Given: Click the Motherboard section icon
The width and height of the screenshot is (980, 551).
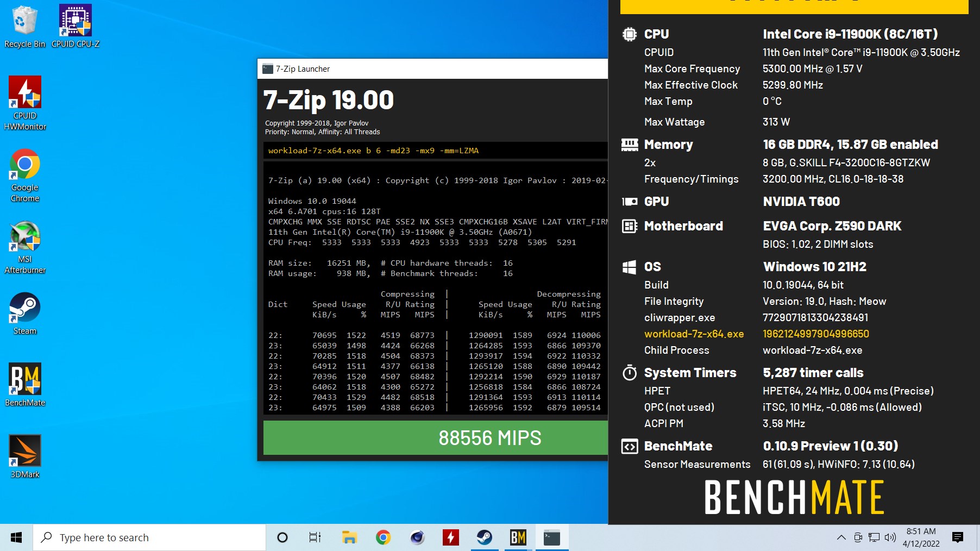Looking at the screenshot, I should [x=629, y=226].
